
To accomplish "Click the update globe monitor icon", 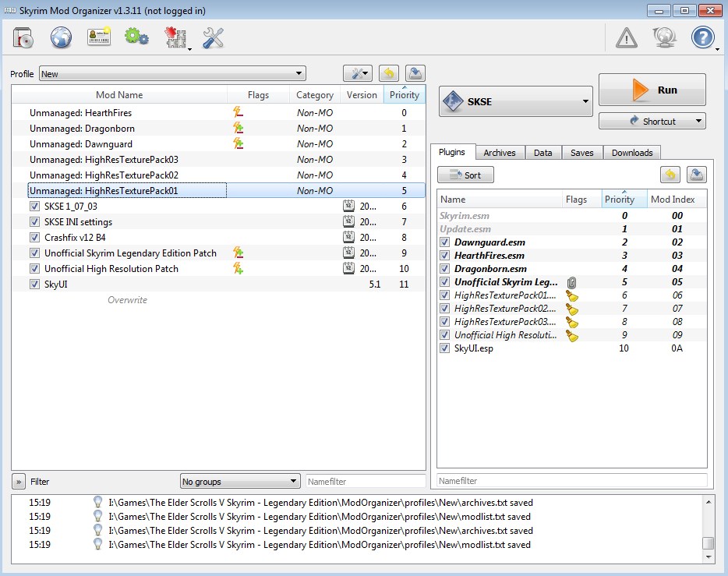I will click(x=664, y=37).
